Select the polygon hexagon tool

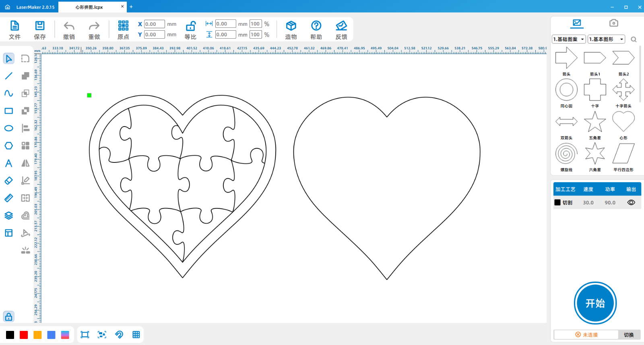[x=8, y=145]
